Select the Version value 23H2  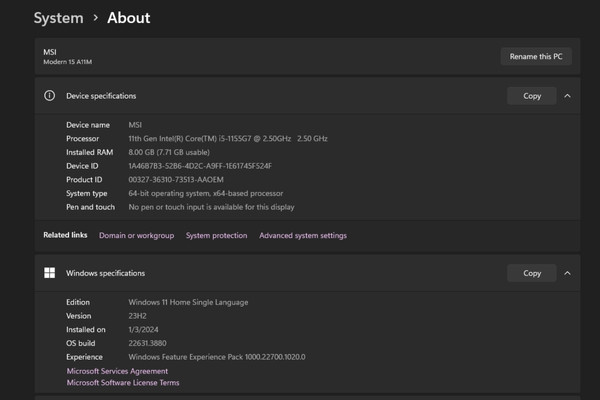137,316
